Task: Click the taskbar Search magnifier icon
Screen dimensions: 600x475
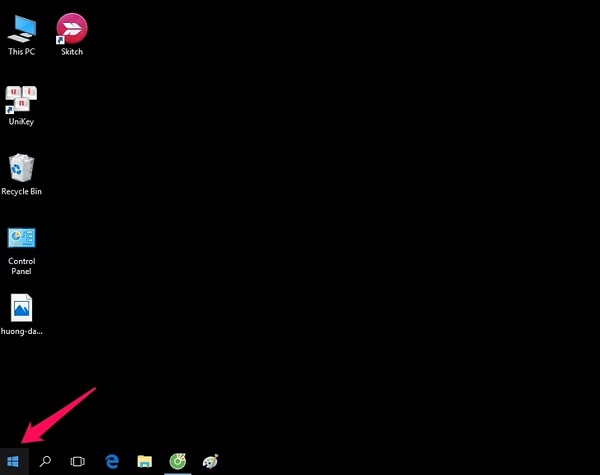Action: pyautogui.click(x=45, y=461)
